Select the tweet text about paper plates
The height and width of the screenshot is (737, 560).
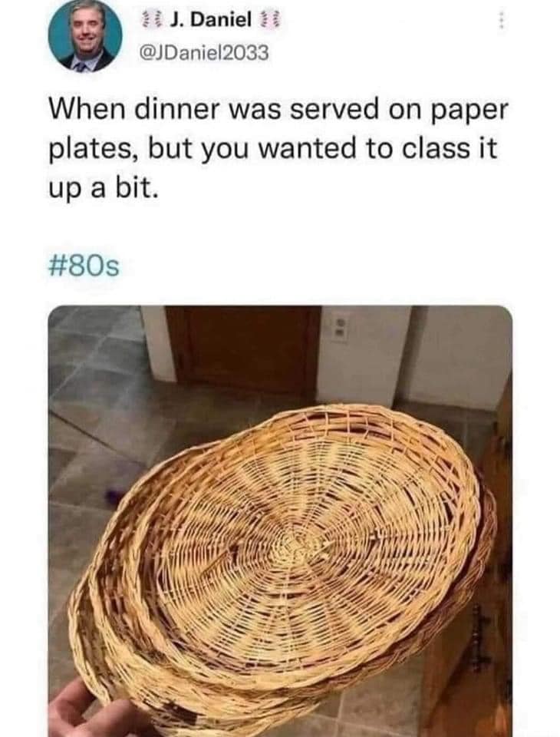tap(278, 148)
